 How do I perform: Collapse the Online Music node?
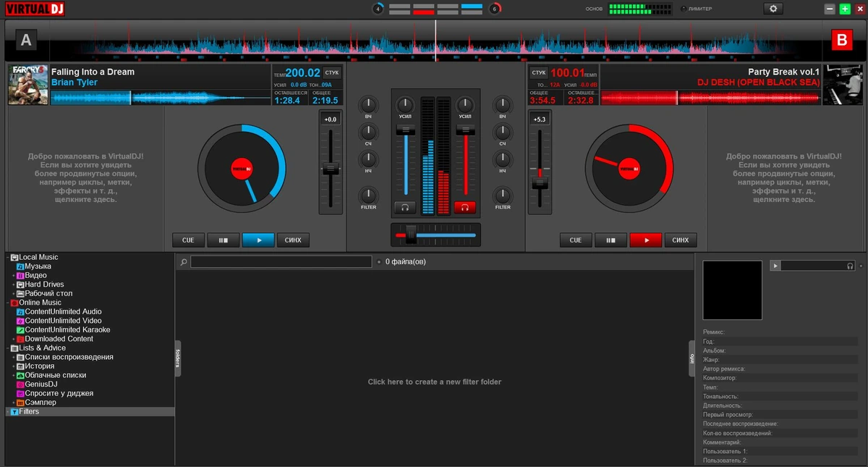point(7,303)
